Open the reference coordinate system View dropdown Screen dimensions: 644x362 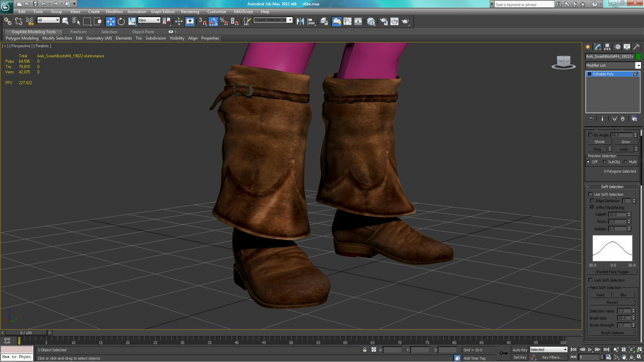tap(149, 21)
